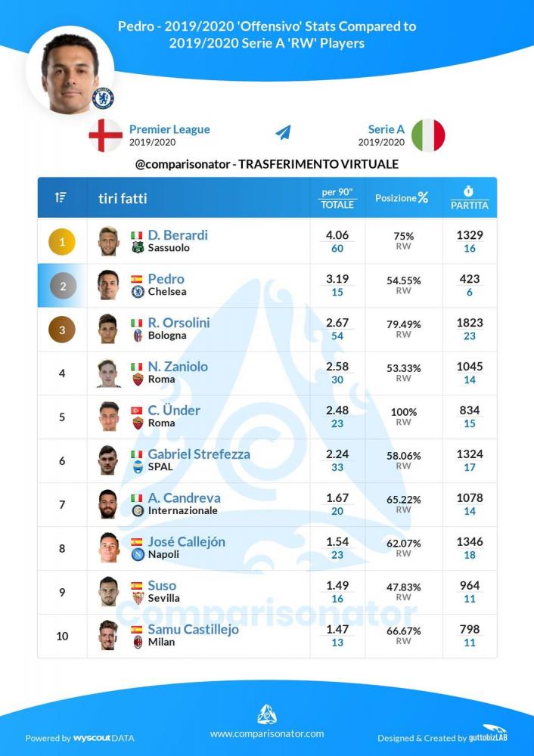Click the Premier League 2019/2020 label
The width and height of the screenshot is (534, 756).
point(169,135)
